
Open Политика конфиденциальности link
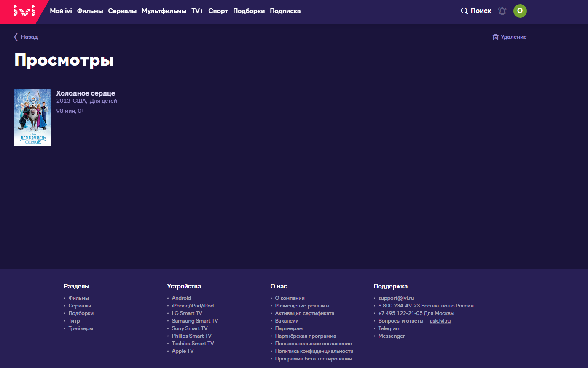point(314,351)
